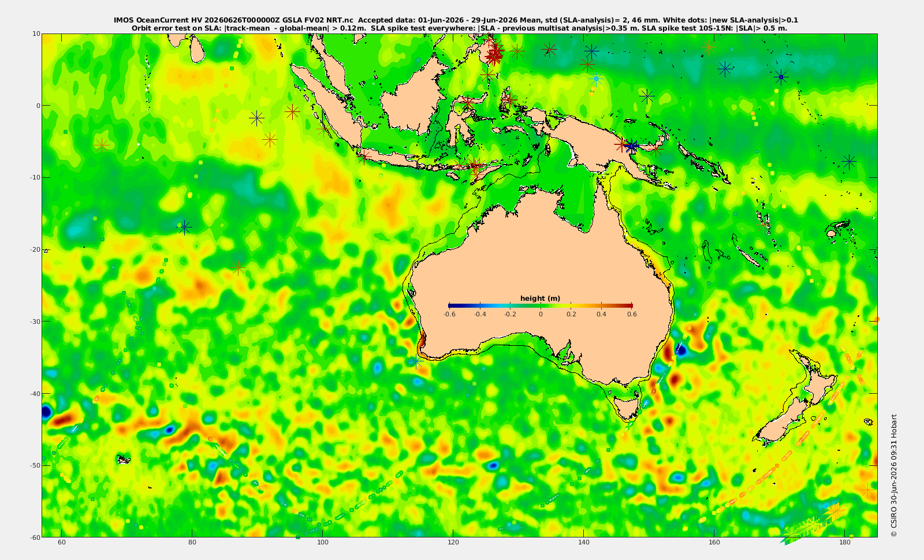Image resolution: width=924 pixels, height=560 pixels.
Task: Click the CSIRO 30-Jun-2026 Hobart credit text
Action: pos(894,476)
